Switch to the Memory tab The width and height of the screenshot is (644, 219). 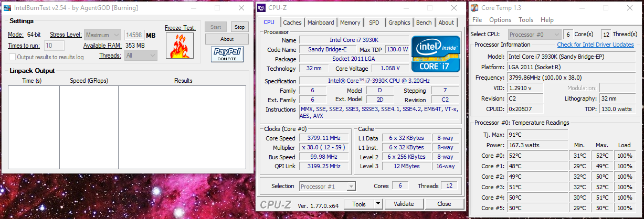350,23
